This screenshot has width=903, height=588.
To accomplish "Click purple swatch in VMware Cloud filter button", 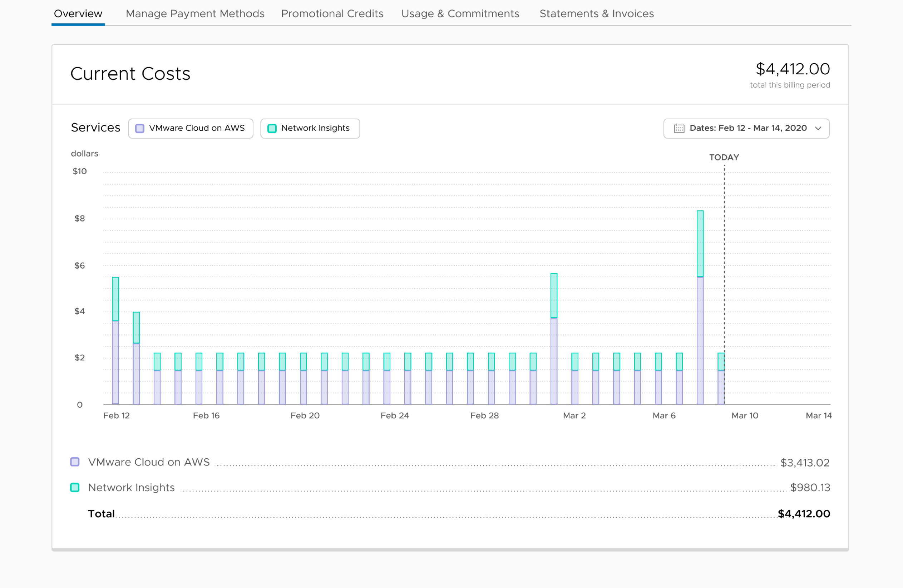I will (x=140, y=129).
